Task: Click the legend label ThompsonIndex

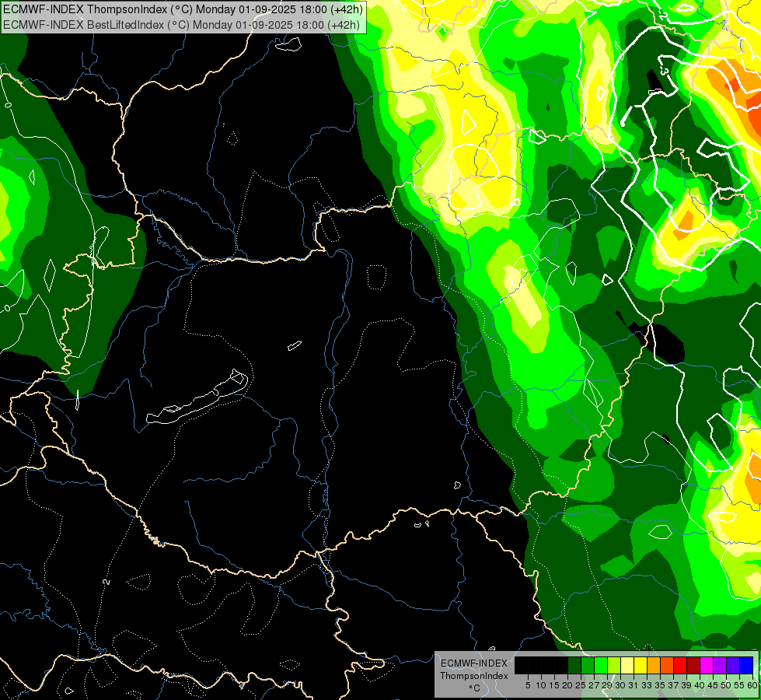Action: 474,676
